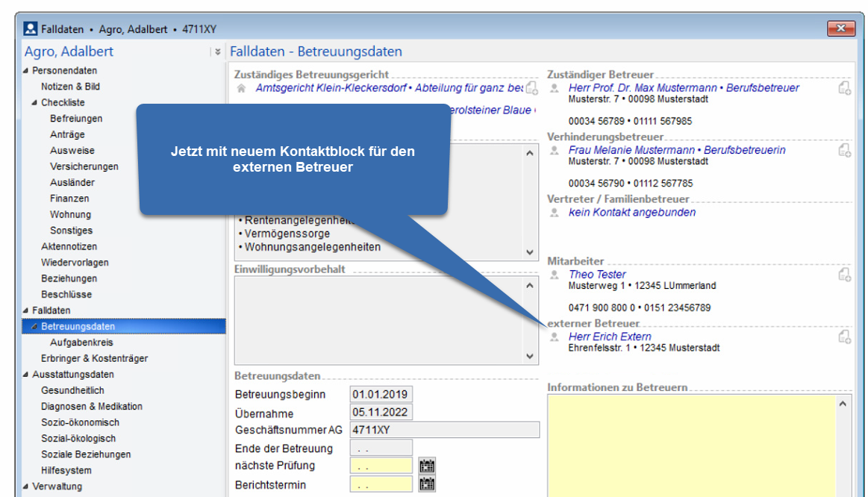Open Sozial-ökologisch in sidebar
Viewport: 868px width, 497px height.
tap(78, 438)
